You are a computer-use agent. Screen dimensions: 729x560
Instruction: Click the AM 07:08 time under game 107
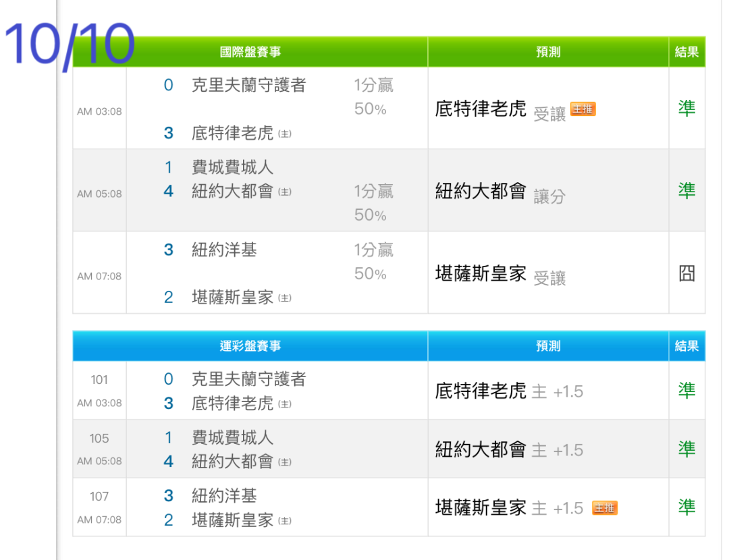[x=99, y=520]
